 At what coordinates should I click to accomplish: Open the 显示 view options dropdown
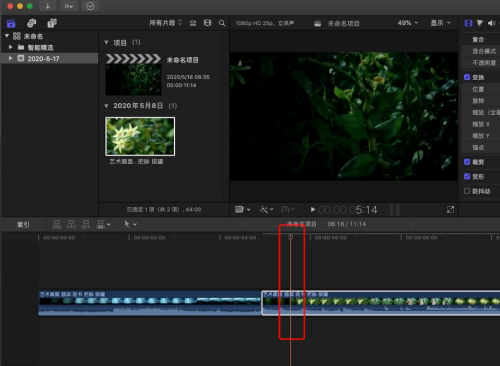click(x=440, y=23)
